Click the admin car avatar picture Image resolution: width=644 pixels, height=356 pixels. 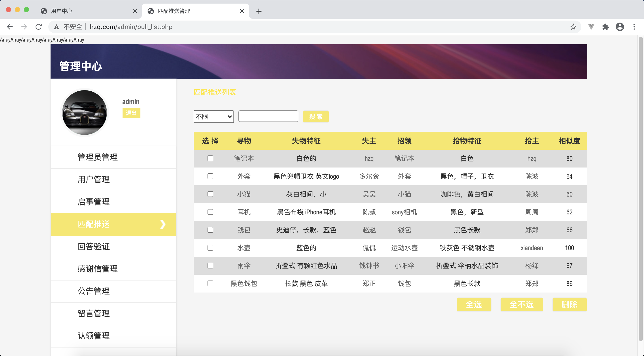point(85,113)
